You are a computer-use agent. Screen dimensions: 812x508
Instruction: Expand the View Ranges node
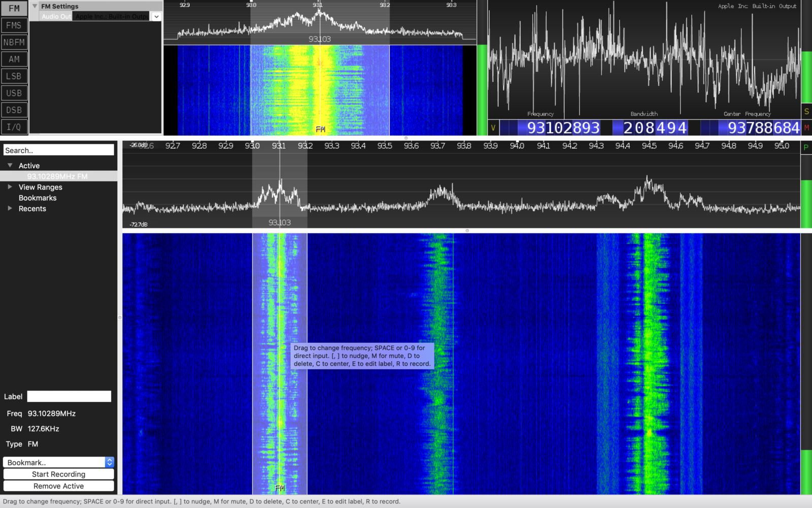tap(10, 187)
